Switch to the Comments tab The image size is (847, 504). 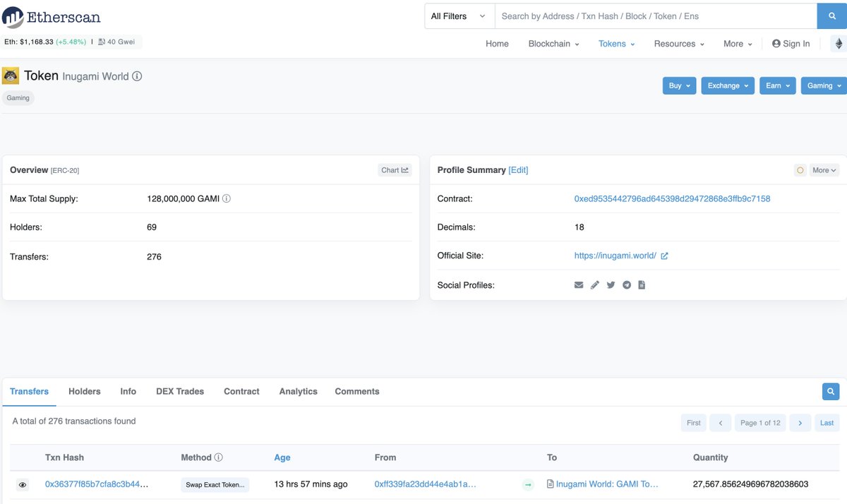[357, 391]
